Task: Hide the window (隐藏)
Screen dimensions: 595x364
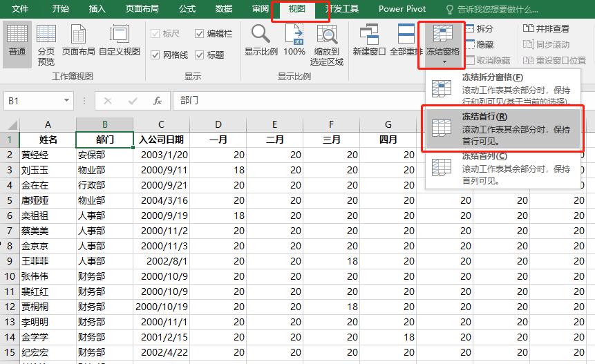Action: tap(480, 44)
